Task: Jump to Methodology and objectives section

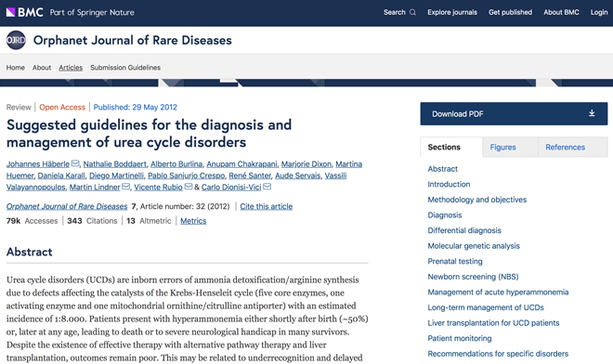Action: [477, 200]
